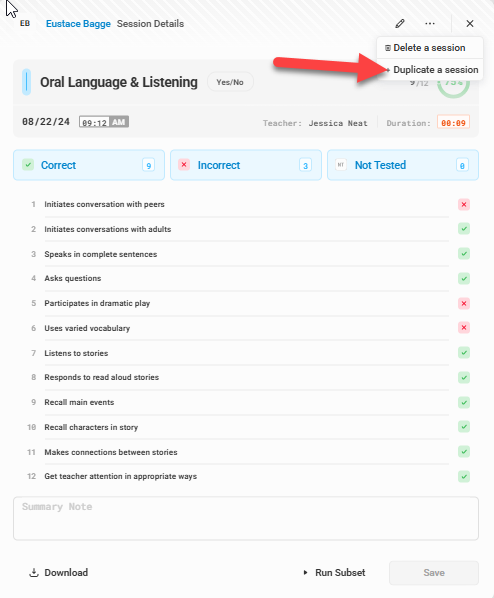Image resolution: width=494 pixels, height=598 pixels.
Task: Click the red X on Initiates conversation with peers
Action: coord(464,204)
